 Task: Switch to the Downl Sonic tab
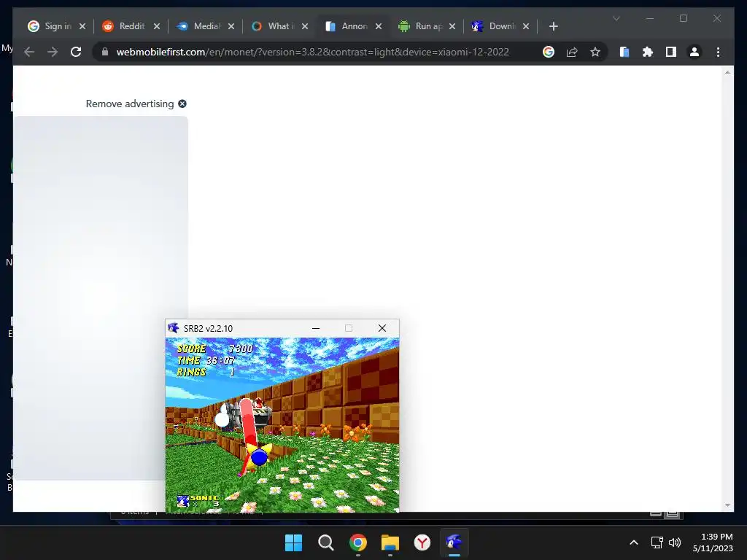[x=495, y=26]
